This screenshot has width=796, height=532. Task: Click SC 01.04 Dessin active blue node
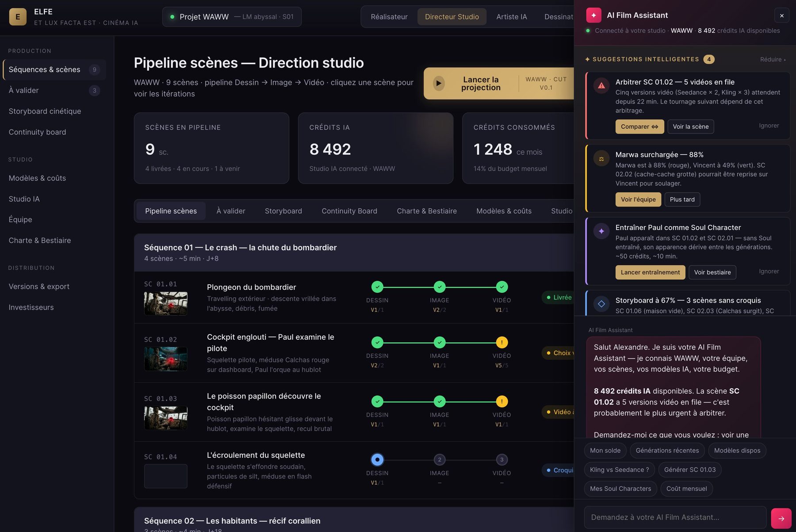pos(377,459)
